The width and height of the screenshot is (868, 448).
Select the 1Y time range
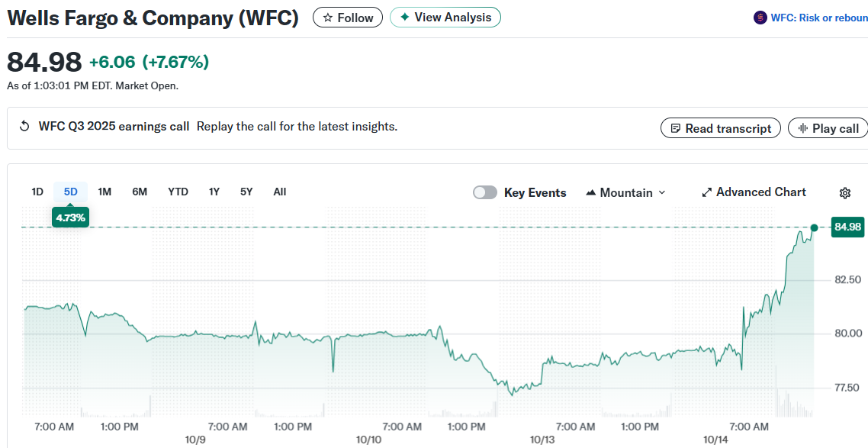coord(214,192)
